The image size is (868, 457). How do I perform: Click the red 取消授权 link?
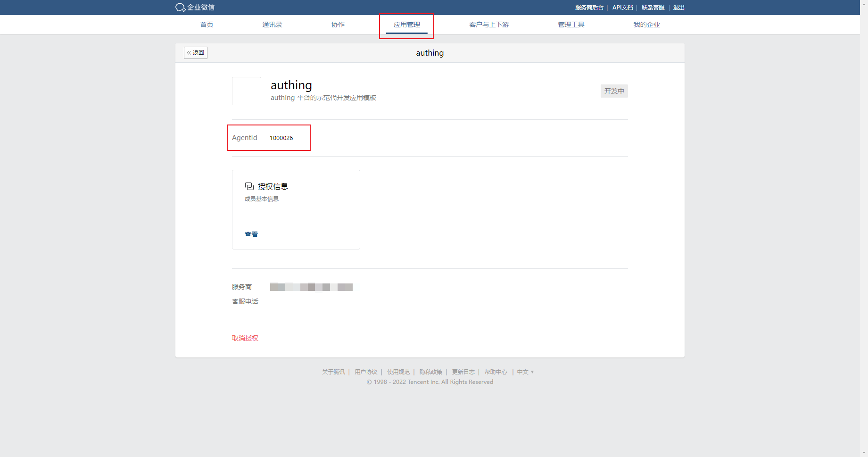245,338
